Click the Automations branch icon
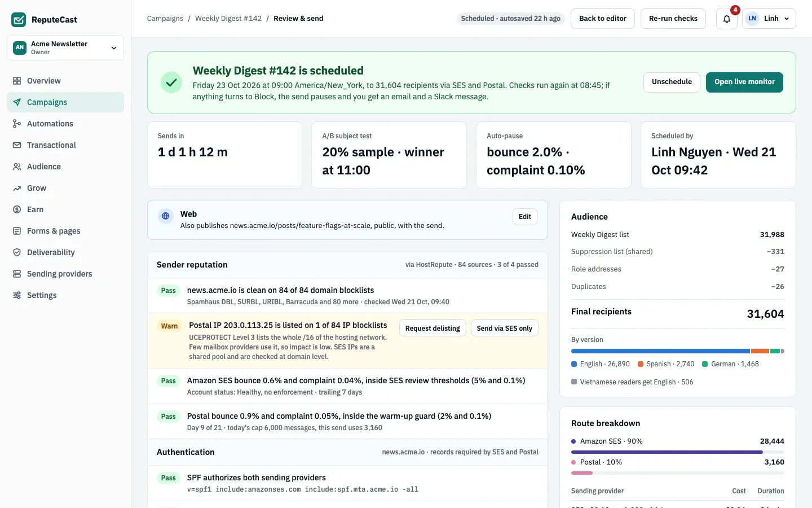The image size is (812, 508). tap(17, 124)
